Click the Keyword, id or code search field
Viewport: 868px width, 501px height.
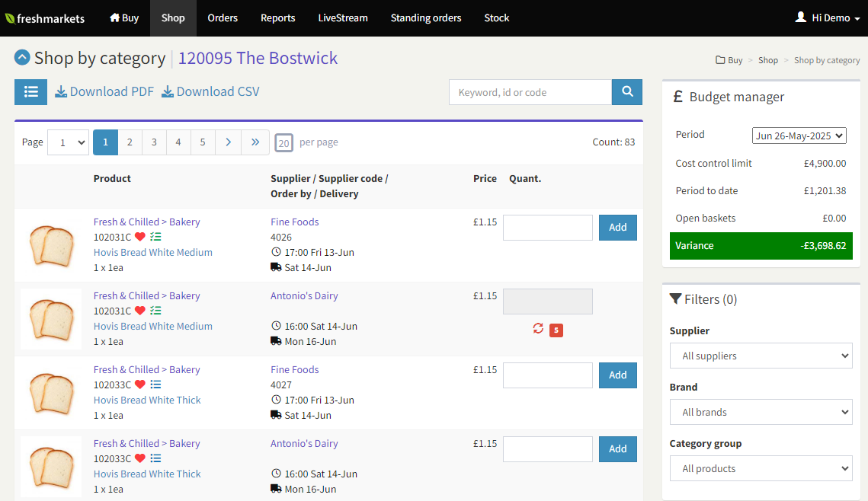point(530,92)
